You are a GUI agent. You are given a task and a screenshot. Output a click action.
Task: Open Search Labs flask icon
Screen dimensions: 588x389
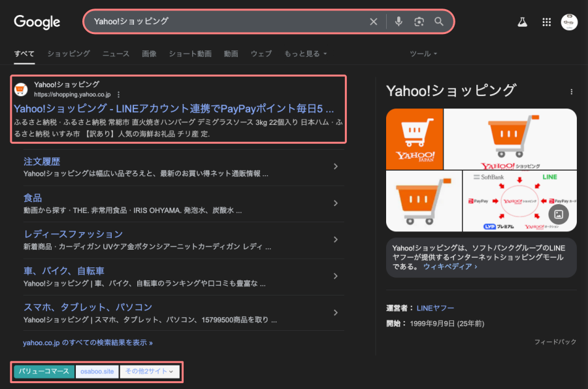coord(523,22)
